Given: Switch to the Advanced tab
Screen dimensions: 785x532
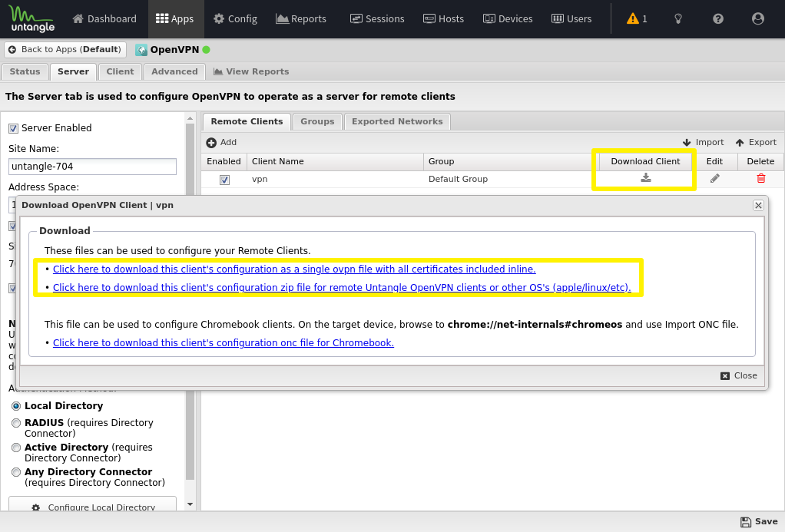Looking at the screenshot, I should (174, 71).
